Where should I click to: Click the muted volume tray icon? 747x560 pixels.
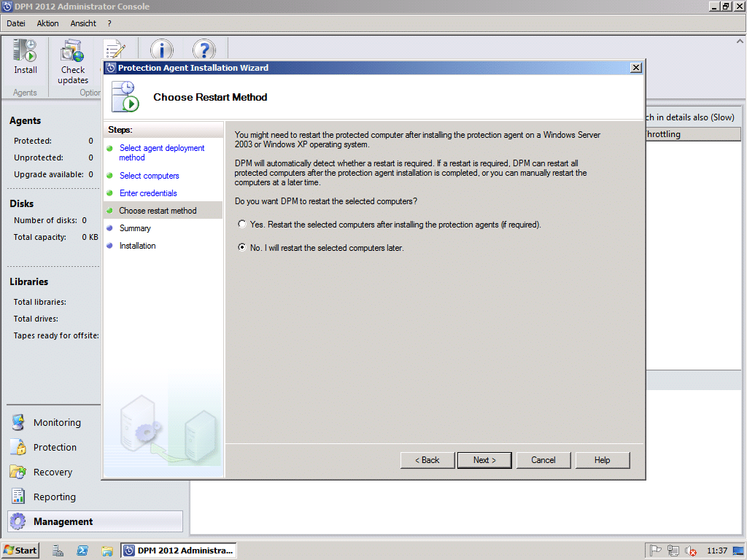tap(690, 551)
